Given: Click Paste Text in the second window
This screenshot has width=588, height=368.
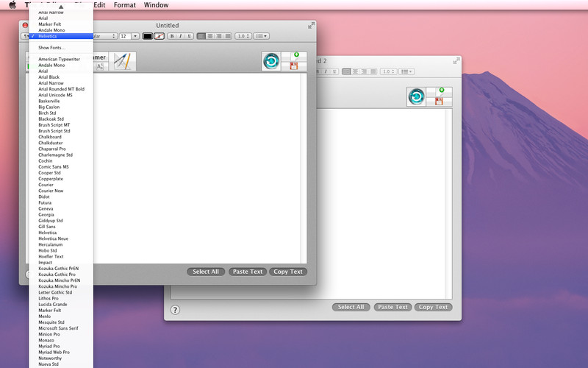Looking at the screenshot, I should 392,307.
